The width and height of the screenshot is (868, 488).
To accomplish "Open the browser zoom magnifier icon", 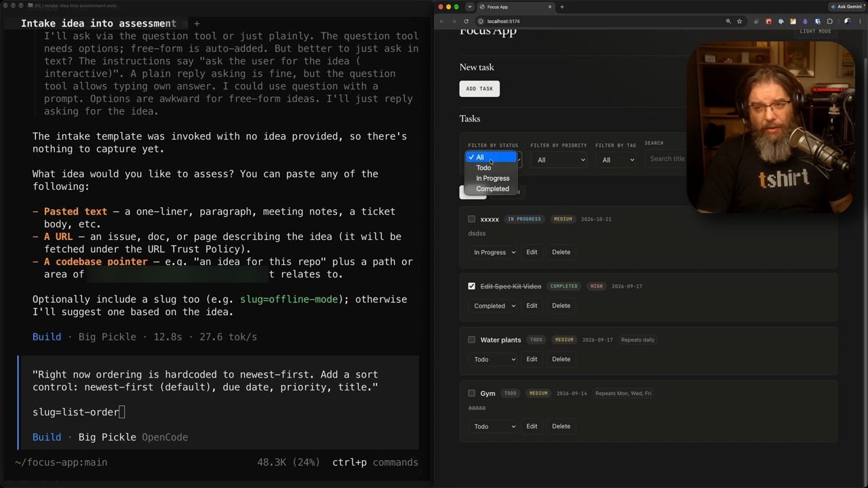I will click(728, 21).
